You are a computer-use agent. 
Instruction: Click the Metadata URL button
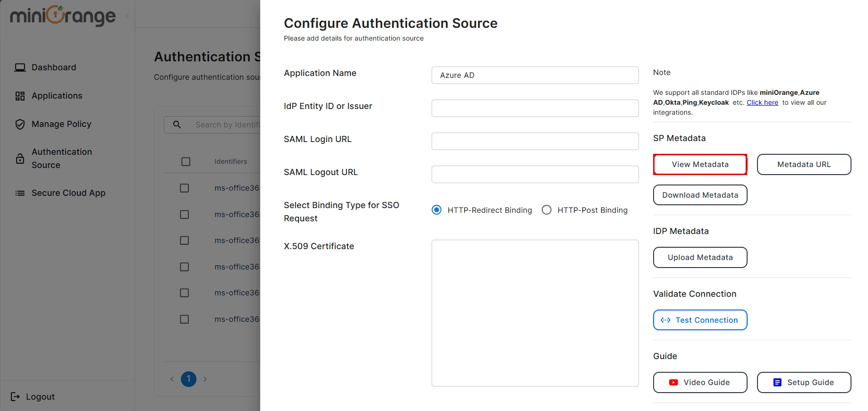pos(804,164)
